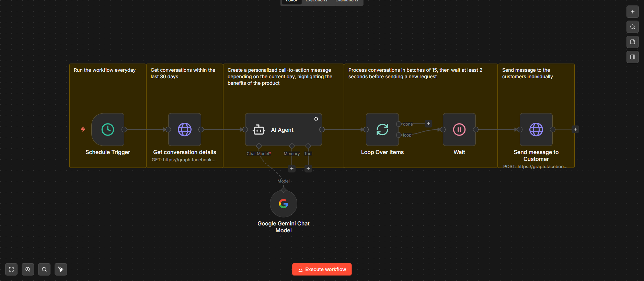Click AI Agent output connector
Image resolution: width=644 pixels, height=281 pixels.
point(322,130)
